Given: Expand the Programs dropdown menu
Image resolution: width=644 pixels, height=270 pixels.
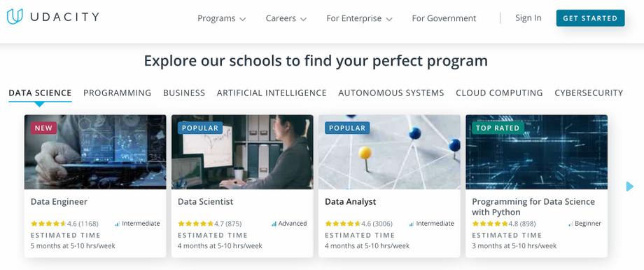Looking at the screenshot, I should point(221,18).
